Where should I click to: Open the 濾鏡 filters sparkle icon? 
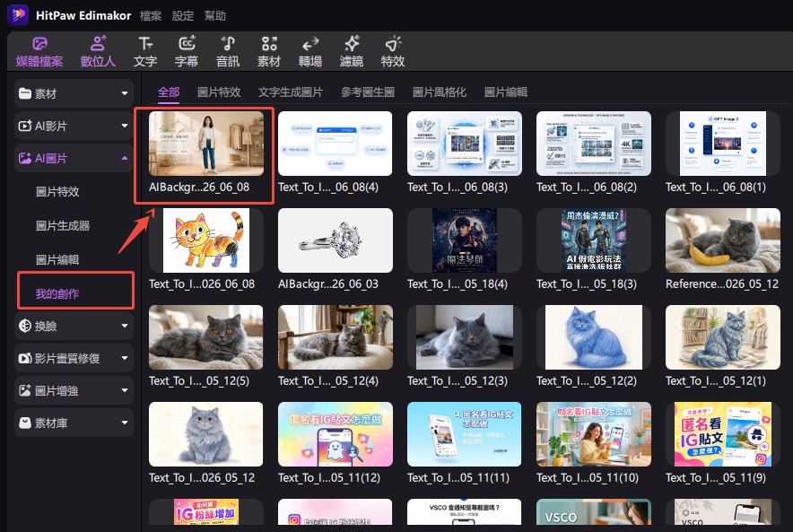tap(352, 43)
